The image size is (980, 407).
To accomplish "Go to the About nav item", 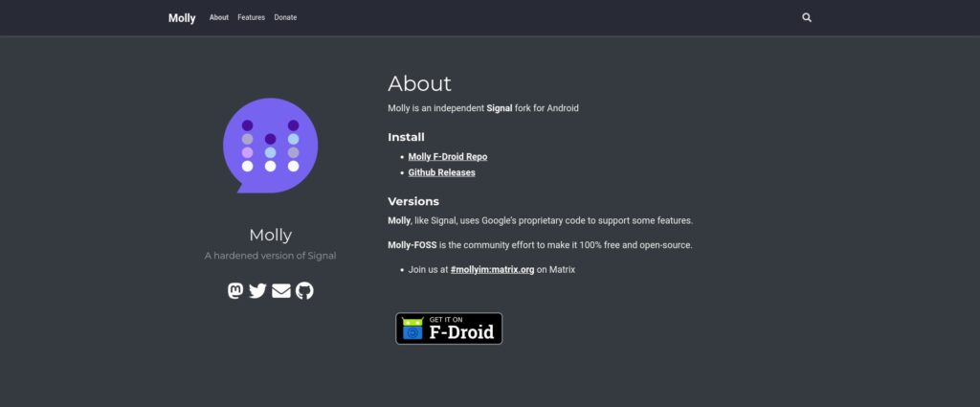I will pyautogui.click(x=219, y=17).
